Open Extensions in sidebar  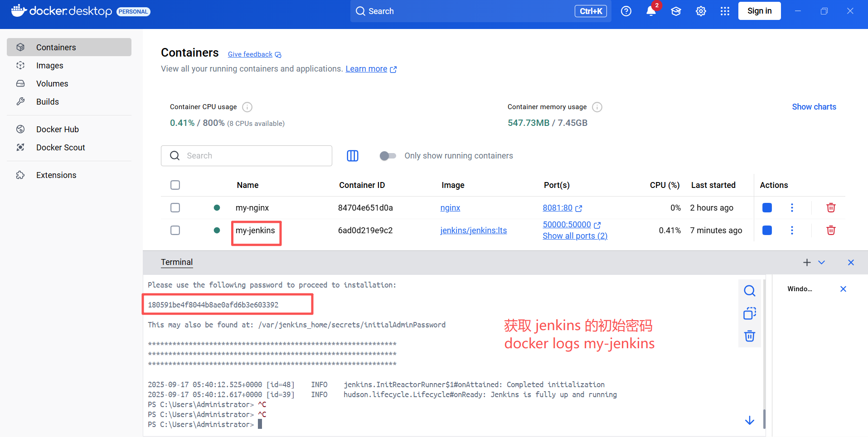coord(69,175)
